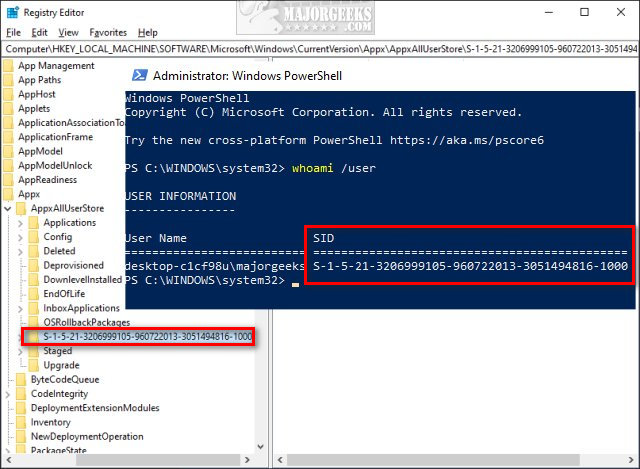Select the Applets key

(x=34, y=109)
